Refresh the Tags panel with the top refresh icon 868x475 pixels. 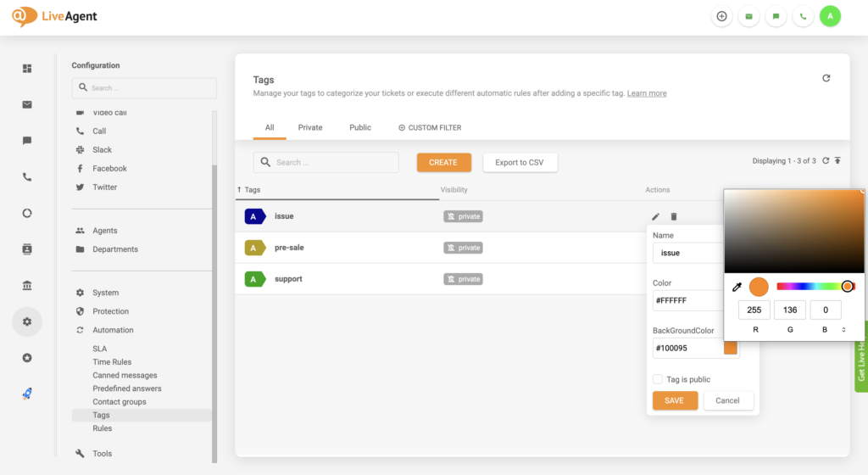826,78
